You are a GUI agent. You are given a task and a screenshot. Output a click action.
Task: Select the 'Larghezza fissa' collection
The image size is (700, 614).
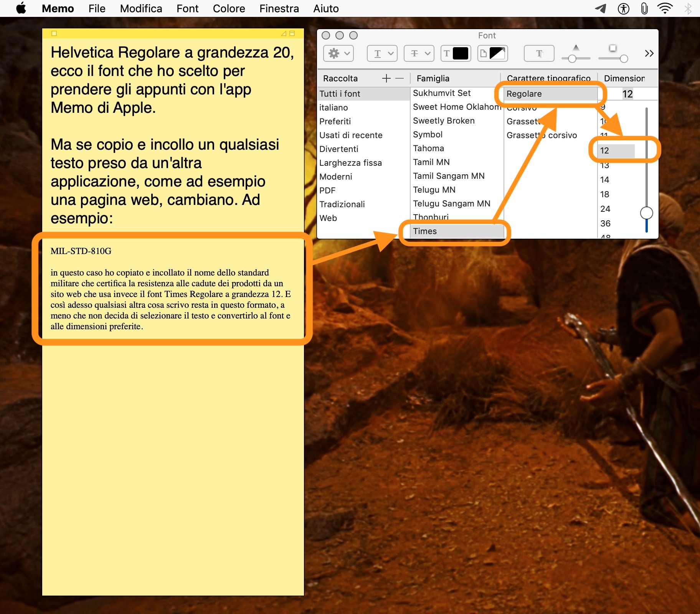363,163
